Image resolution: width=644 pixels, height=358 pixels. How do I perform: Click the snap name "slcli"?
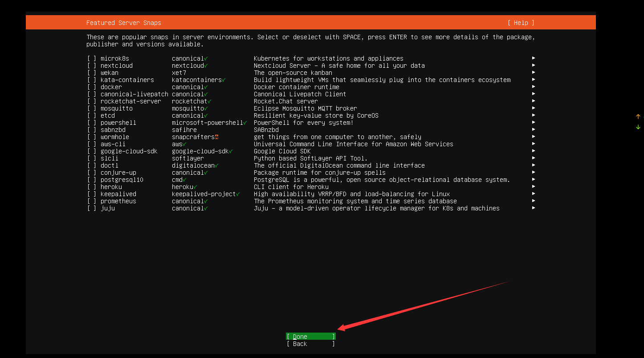coord(110,158)
